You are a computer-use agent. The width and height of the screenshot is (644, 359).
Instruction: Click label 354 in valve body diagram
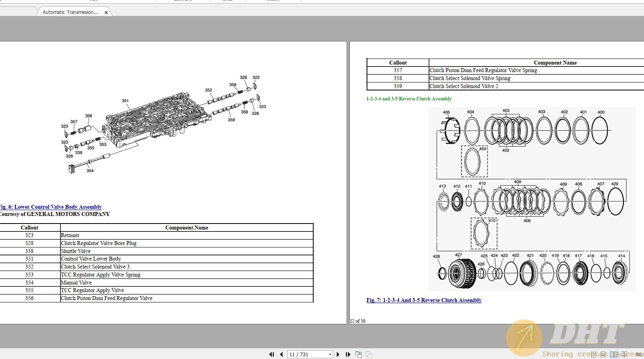point(90,171)
